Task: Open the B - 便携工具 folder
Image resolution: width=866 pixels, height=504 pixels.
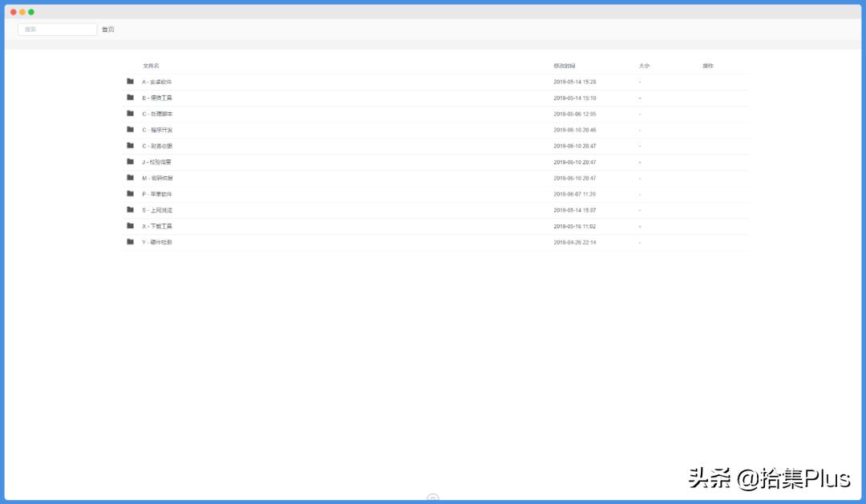Action: click(157, 98)
